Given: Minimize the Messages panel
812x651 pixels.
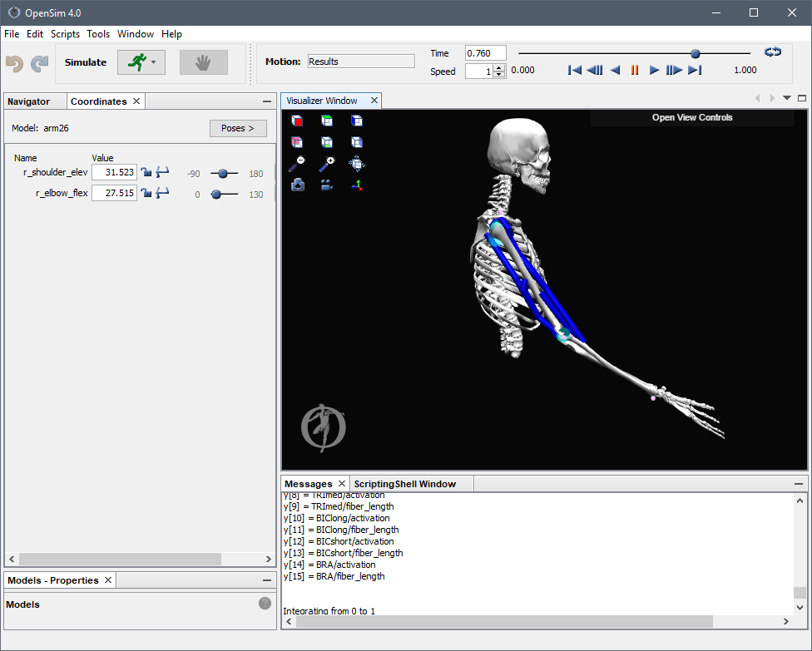Looking at the screenshot, I should coord(799,484).
